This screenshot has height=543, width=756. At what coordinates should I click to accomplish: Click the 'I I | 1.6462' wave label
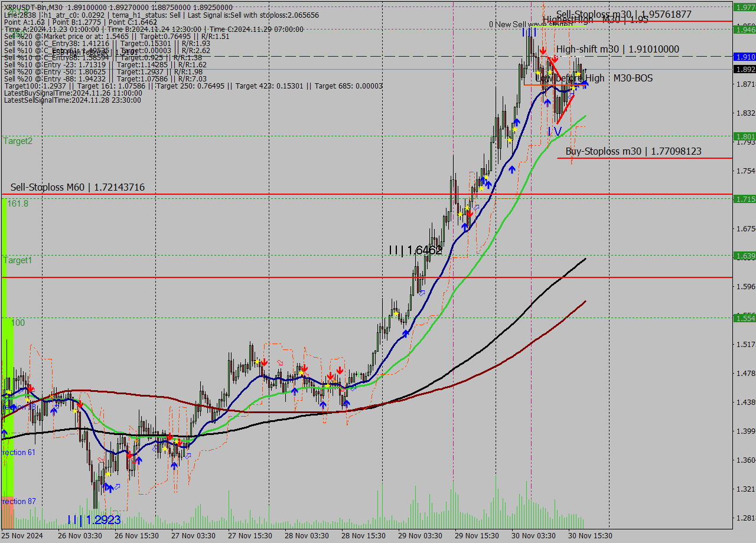click(415, 250)
